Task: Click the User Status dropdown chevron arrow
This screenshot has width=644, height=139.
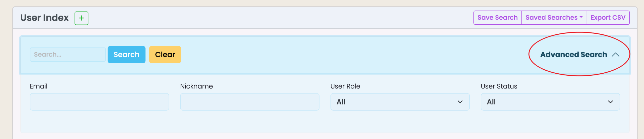Action: tap(610, 102)
